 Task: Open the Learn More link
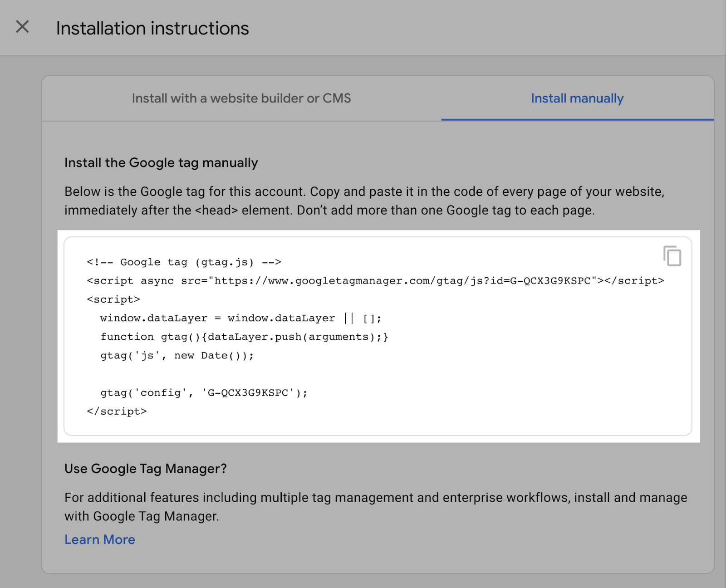[100, 539]
